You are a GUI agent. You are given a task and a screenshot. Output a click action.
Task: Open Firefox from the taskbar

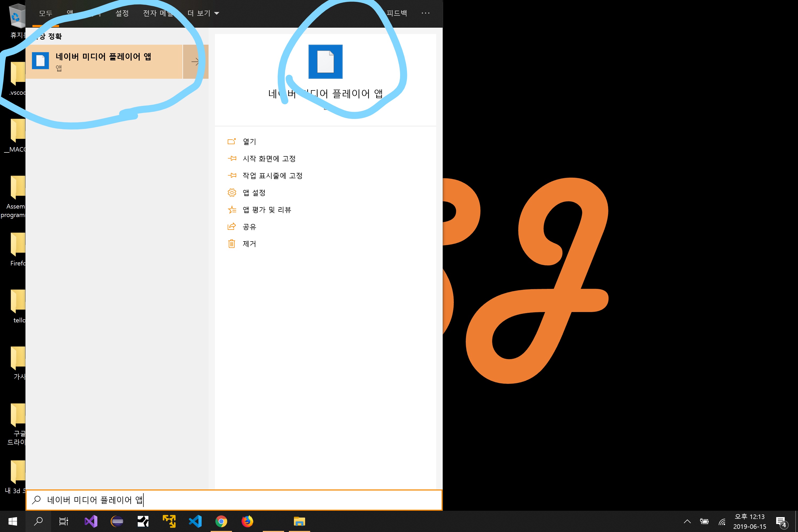[247, 521]
